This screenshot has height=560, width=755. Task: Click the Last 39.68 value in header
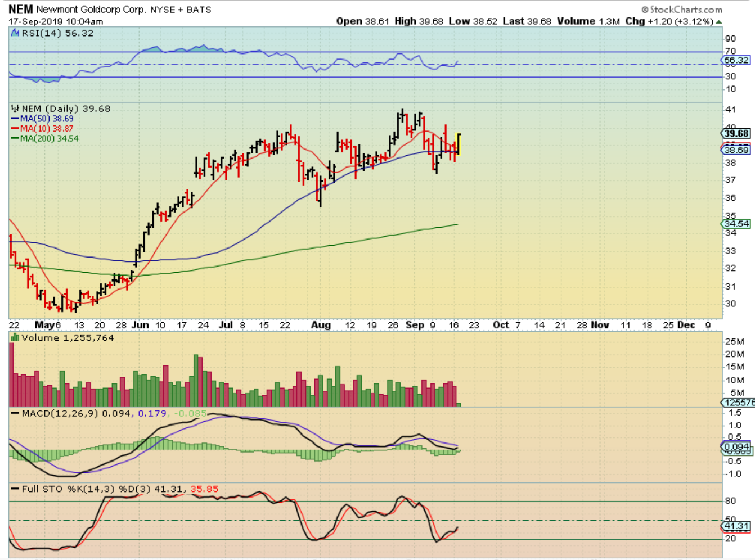tap(527, 21)
